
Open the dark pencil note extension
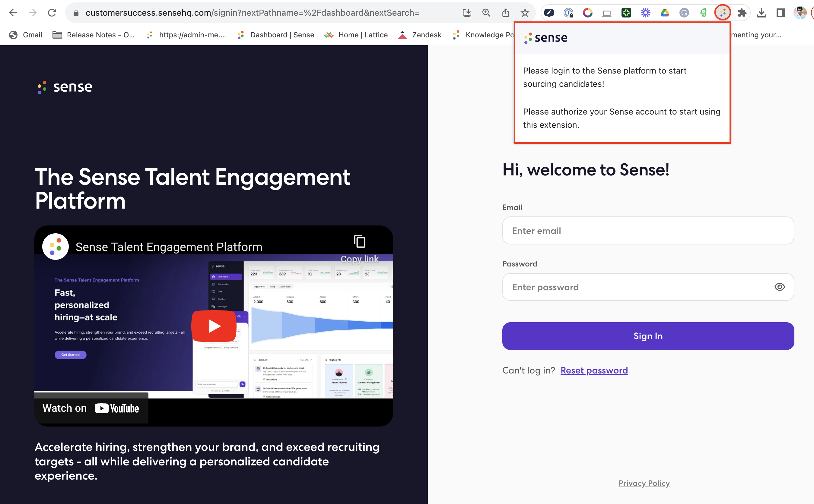pos(549,13)
